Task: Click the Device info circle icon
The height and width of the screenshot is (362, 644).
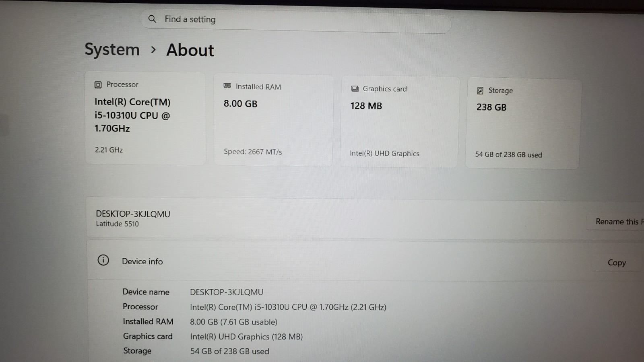Action: pos(103,260)
